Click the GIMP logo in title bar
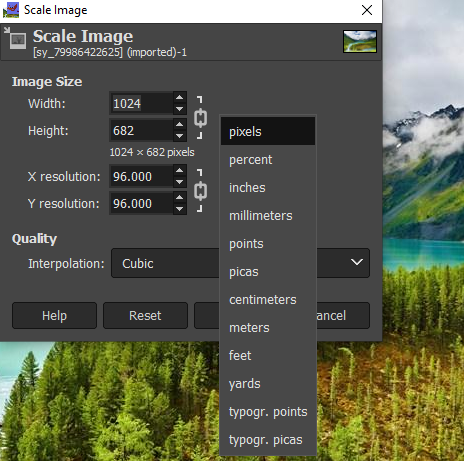The width and height of the screenshot is (464, 461). tap(11, 10)
